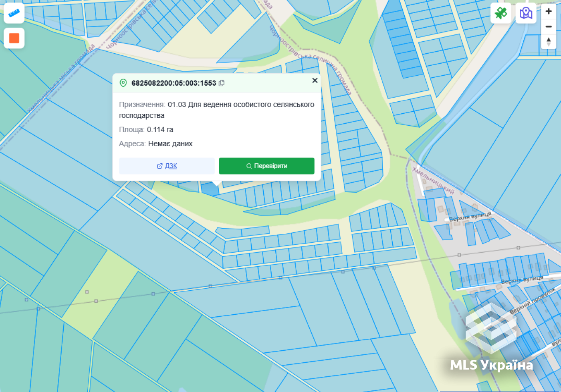Select cadastral number 6825082200:05:003:1553 text
The height and width of the screenshot is (392, 561).
(174, 83)
